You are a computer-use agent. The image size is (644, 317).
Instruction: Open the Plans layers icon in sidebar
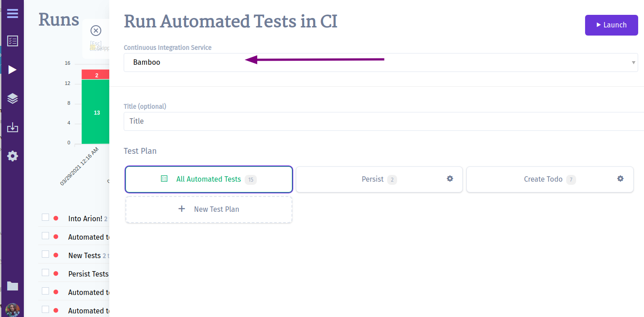point(13,98)
